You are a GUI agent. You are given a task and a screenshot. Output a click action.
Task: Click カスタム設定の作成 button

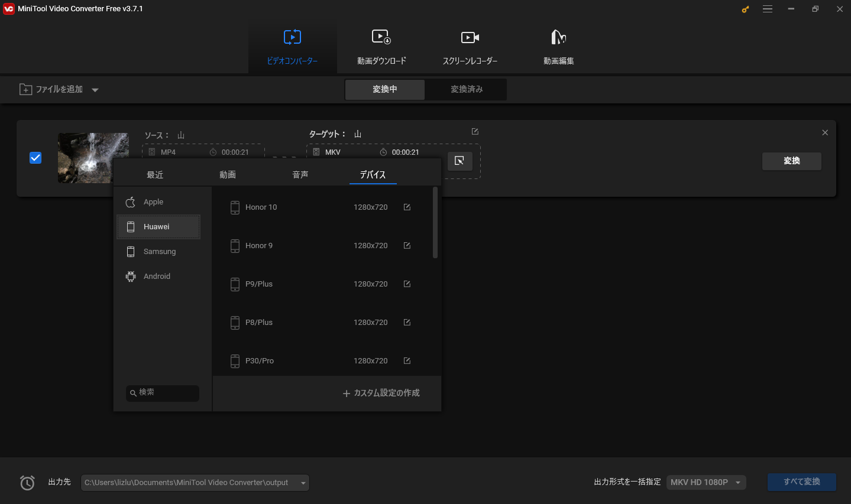tap(381, 393)
